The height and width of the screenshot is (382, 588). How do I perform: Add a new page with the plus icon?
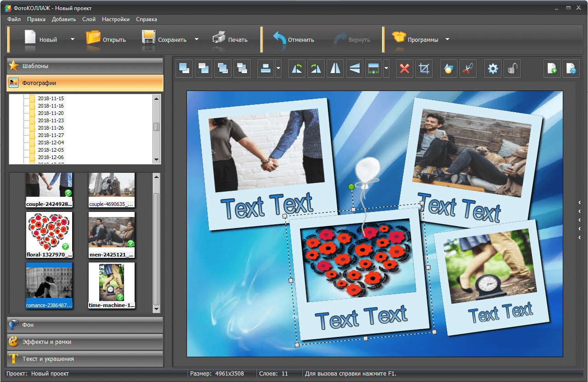pyautogui.click(x=552, y=69)
